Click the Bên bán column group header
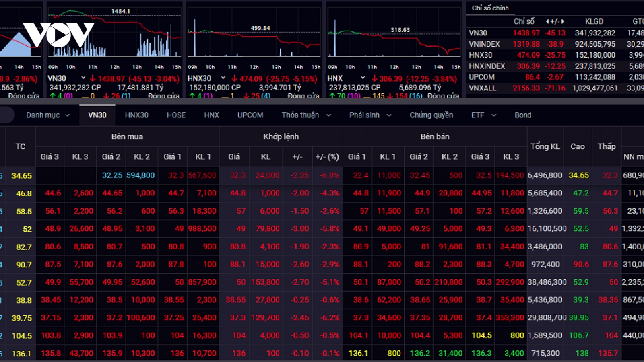Image resolution: width=644 pixels, height=362 pixels. tap(435, 137)
